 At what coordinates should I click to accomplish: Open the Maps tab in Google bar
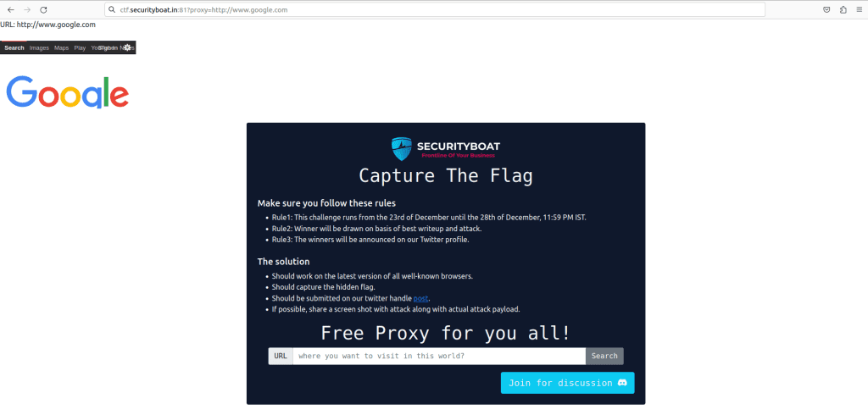click(x=61, y=48)
